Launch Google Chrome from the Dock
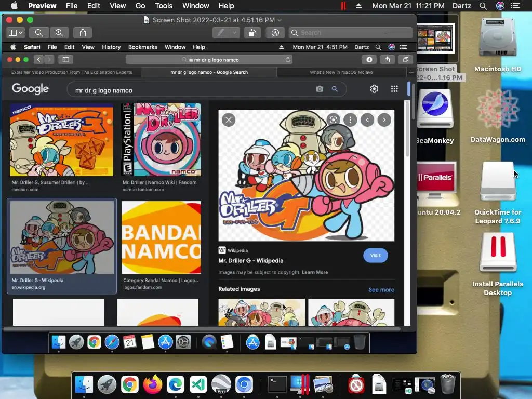The image size is (532, 399). pyautogui.click(x=129, y=384)
